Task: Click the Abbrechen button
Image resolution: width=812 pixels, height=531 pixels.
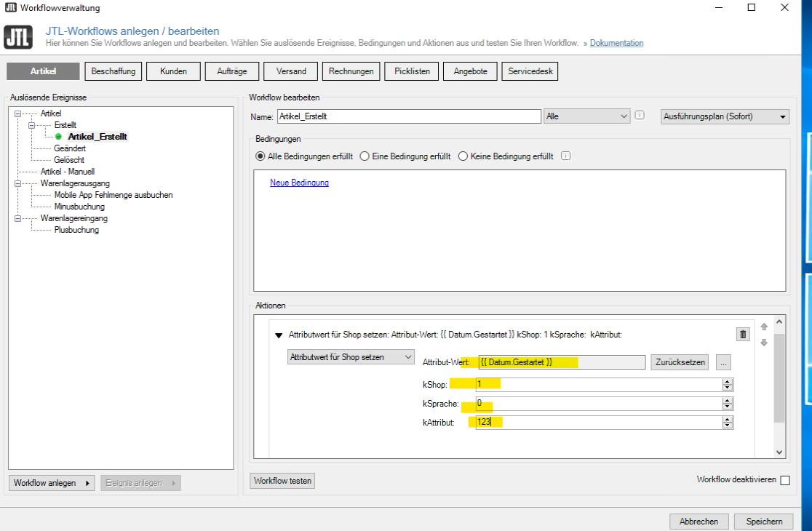Action: (698, 521)
